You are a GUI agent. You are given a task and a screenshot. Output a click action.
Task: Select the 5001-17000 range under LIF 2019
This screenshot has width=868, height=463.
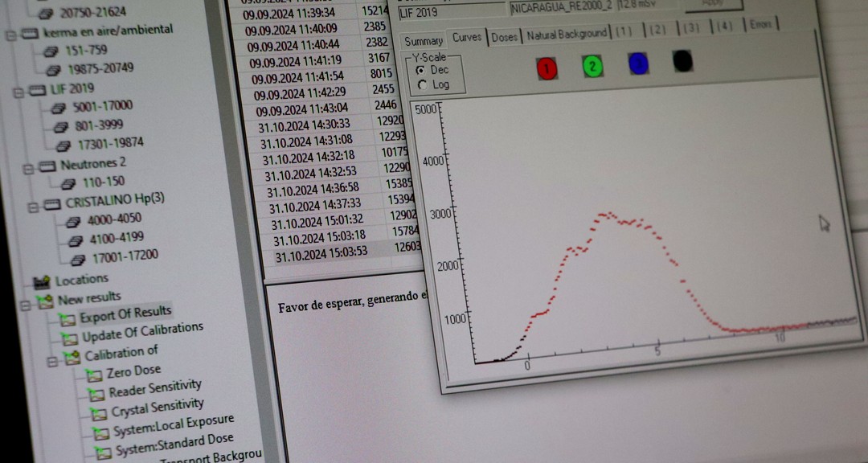coord(102,106)
